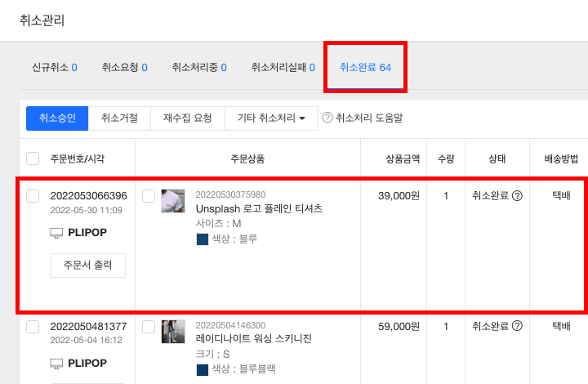This screenshot has height=384, width=588.
Task: Check order 2022050481377 checkbox
Action: (x=33, y=327)
